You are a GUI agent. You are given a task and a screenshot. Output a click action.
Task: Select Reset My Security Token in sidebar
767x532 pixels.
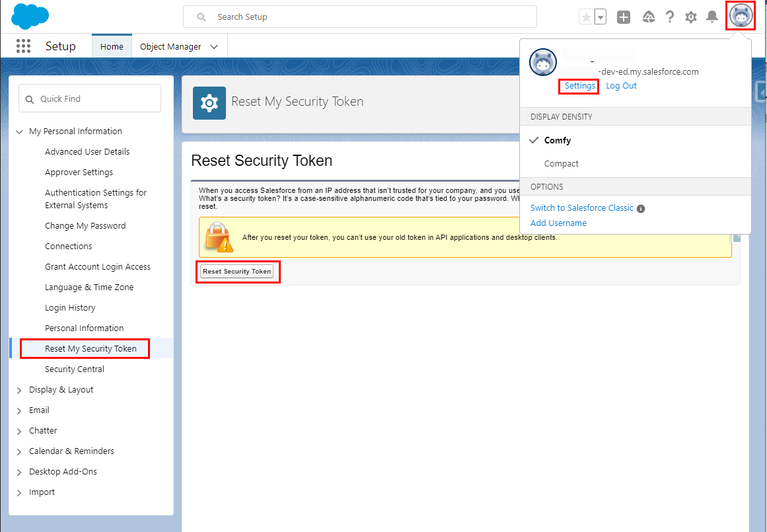[91, 348]
